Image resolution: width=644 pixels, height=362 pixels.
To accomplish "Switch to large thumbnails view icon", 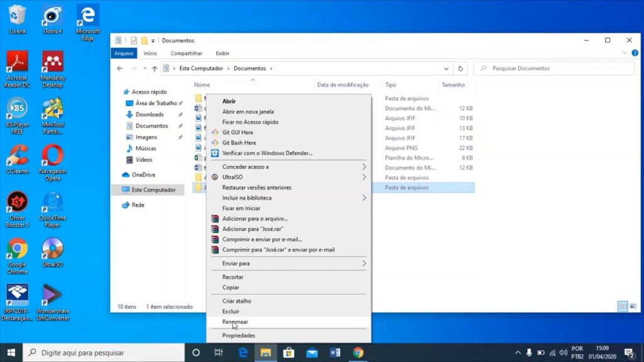I will coord(633,307).
